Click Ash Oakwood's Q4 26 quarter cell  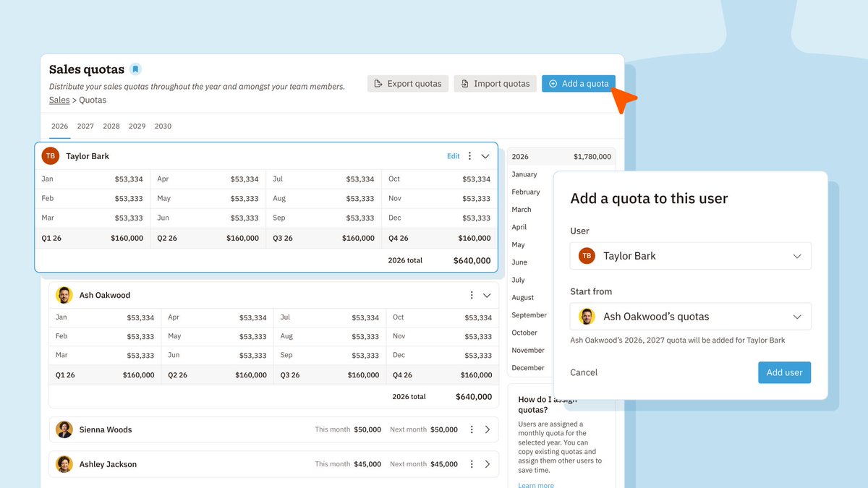coord(442,375)
